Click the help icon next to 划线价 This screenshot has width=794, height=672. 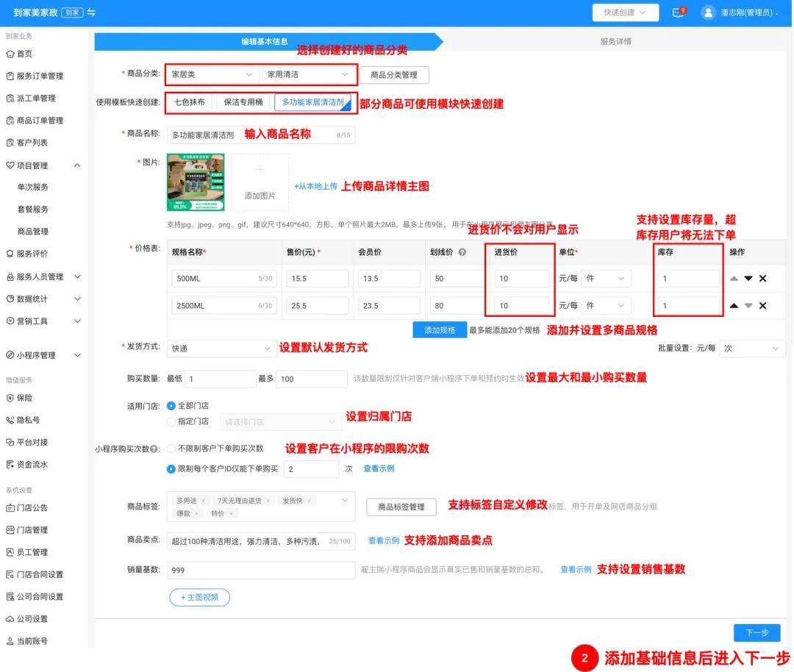[462, 252]
